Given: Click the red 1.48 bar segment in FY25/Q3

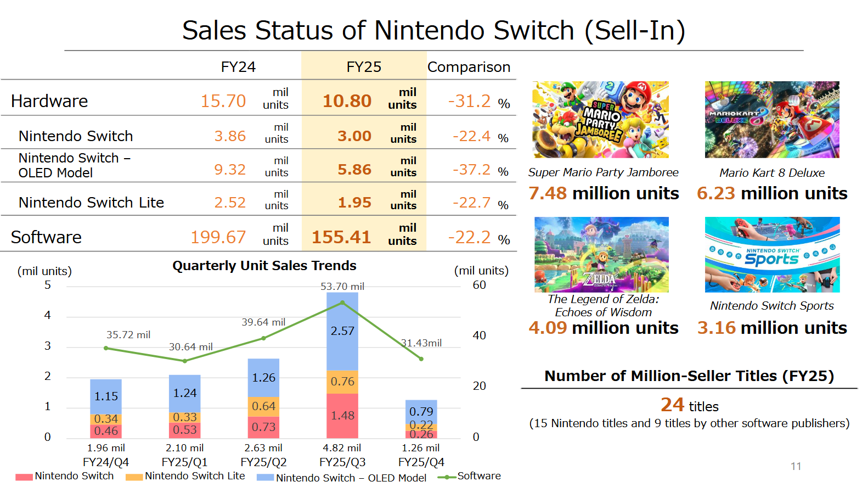Looking at the screenshot, I should pos(342,416).
